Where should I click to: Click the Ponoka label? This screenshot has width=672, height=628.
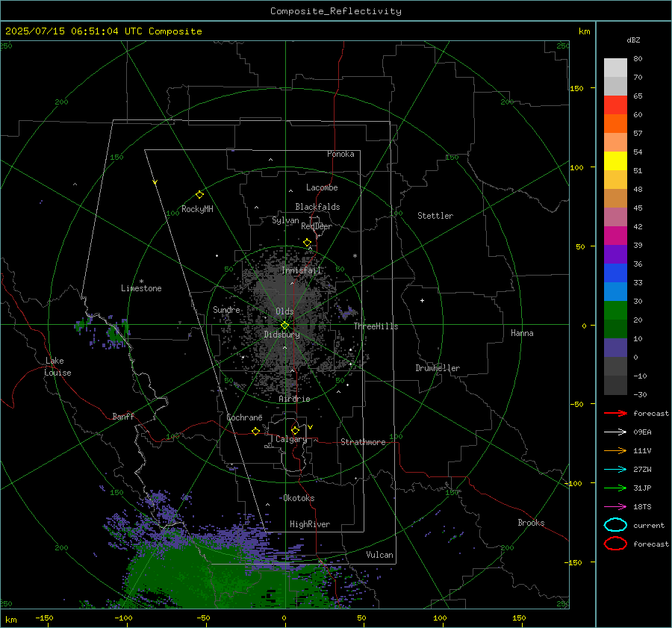(x=340, y=155)
